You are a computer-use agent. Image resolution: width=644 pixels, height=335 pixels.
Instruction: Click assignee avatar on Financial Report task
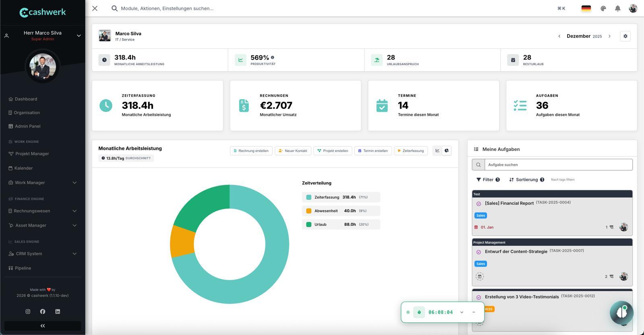(x=623, y=227)
